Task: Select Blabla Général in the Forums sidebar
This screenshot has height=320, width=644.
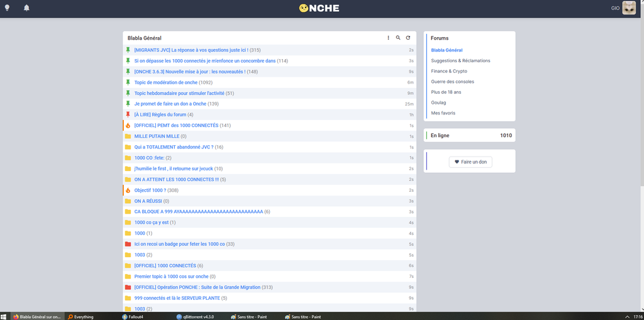Action: coord(447,50)
